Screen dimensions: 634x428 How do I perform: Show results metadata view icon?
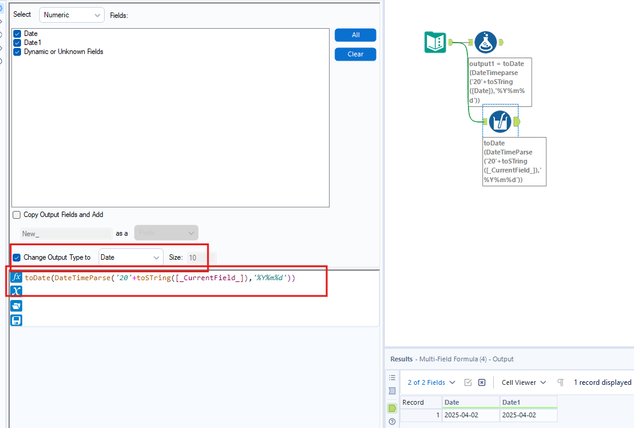tap(392, 391)
